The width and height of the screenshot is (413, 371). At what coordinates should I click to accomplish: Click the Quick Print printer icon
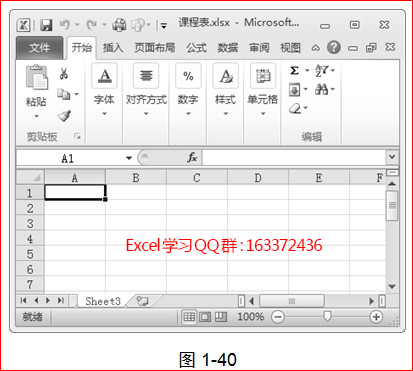[119, 25]
